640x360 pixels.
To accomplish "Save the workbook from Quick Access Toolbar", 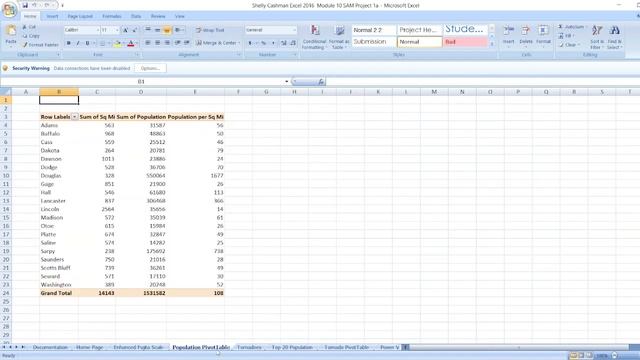I will coord(25,5).
